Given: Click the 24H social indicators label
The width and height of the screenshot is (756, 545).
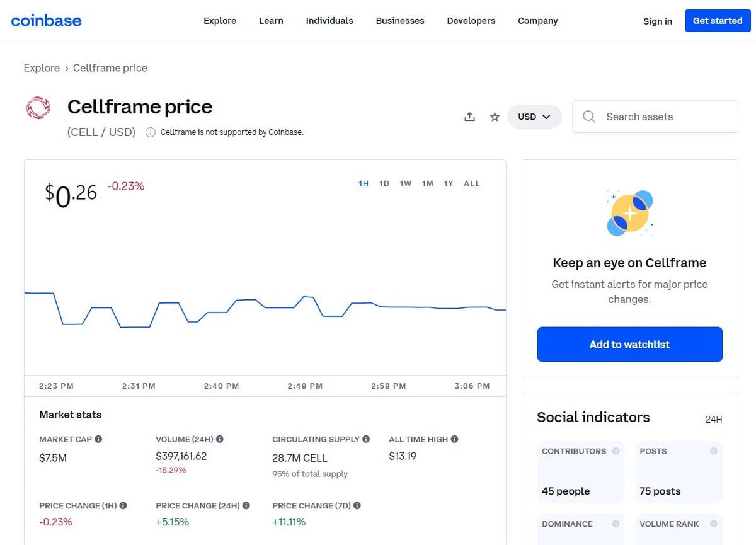Looking at the screenshot, I should point(714,420).
